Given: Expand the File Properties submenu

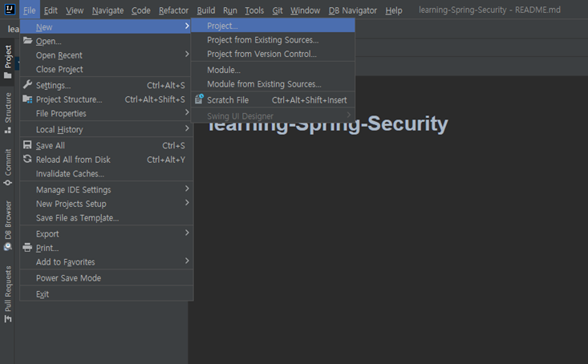Looking at the screenshot, I should click(106, 113).
